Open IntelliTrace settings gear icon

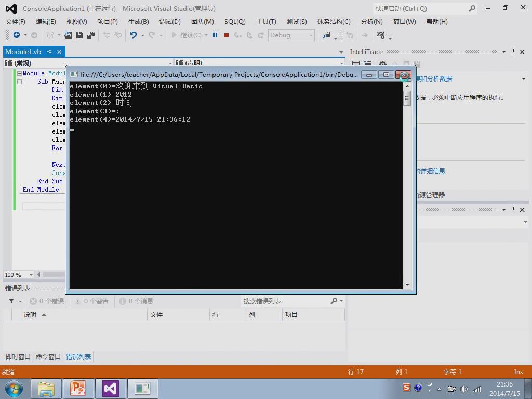tap(383, 64)
